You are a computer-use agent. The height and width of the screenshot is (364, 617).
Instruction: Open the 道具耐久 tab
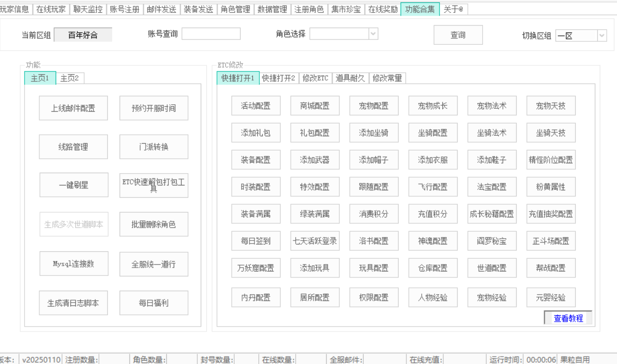coord(350,78)
